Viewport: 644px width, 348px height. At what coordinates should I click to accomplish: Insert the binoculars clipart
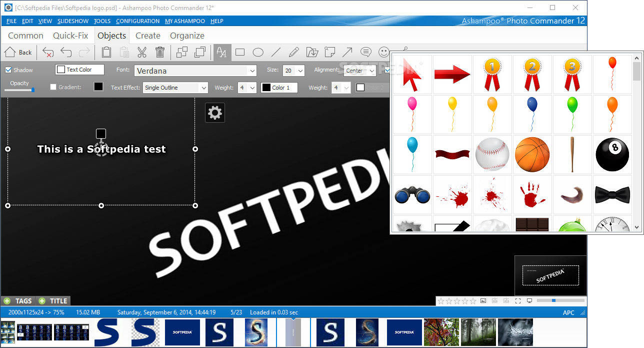pos(412,195)
